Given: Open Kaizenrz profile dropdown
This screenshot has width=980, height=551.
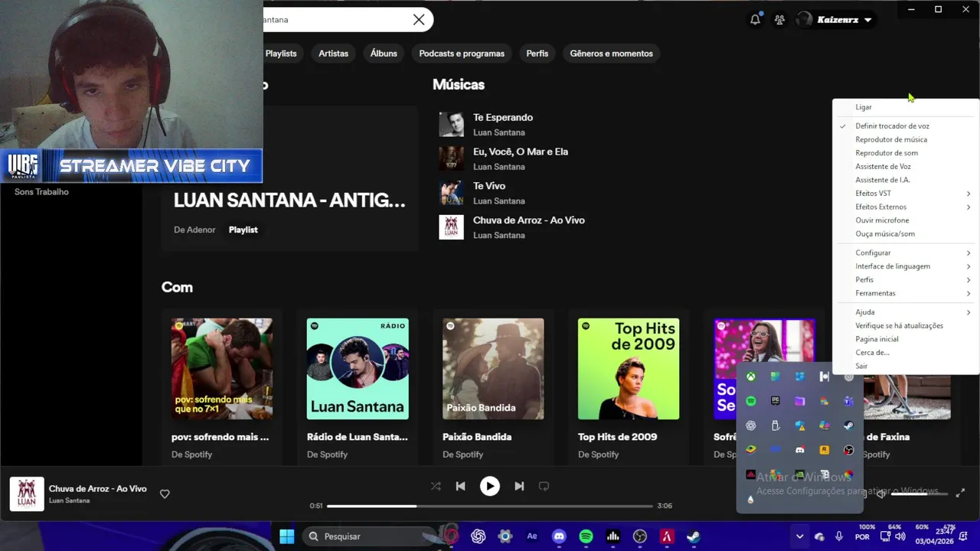Looking at the screenshot, I should click(x=835, y=20).
